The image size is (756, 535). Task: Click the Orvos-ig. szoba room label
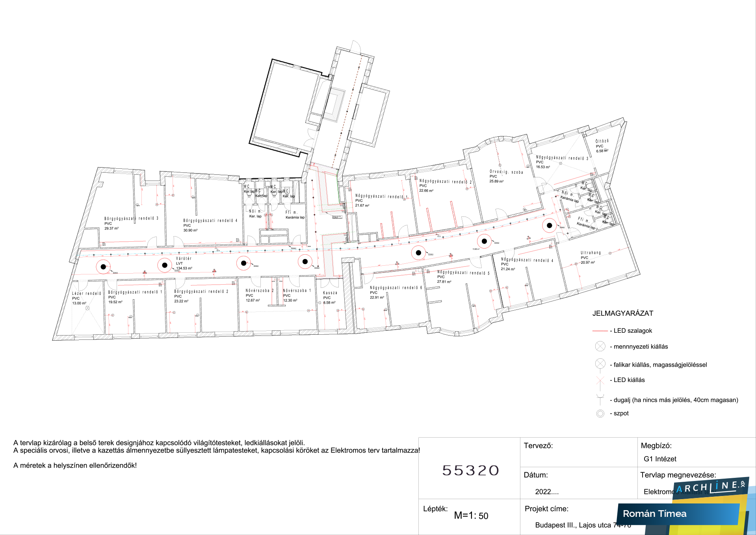click(x=506, y=172)
